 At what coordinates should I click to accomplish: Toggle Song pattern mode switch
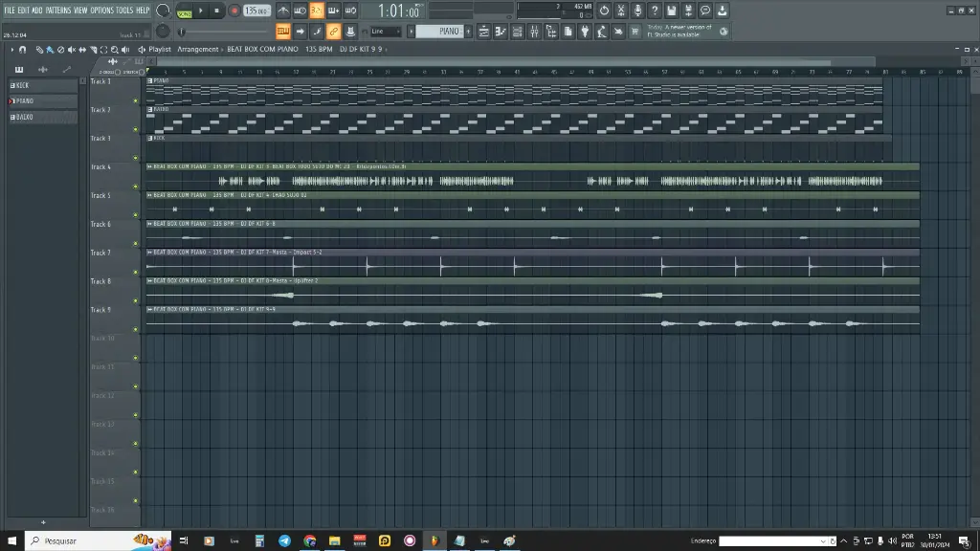pos(185,11)
